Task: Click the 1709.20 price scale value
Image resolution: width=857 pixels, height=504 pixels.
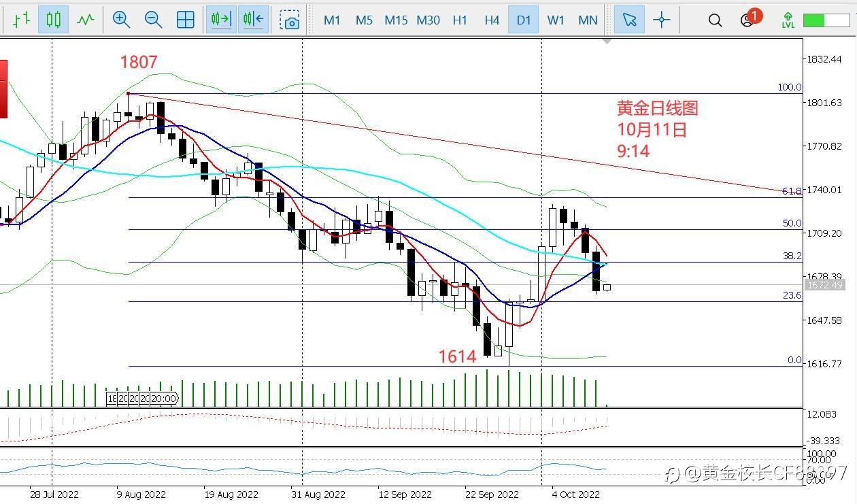Action: click(824, 233)
